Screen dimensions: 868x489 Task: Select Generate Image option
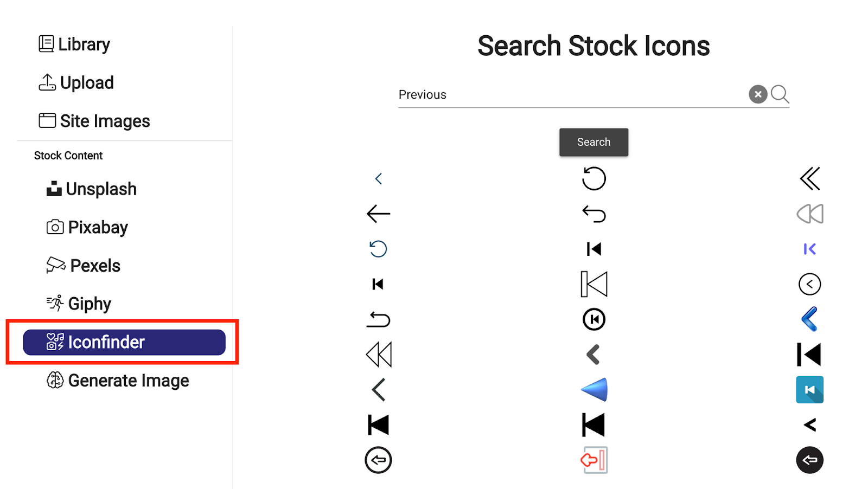click(x=118, y=381)
